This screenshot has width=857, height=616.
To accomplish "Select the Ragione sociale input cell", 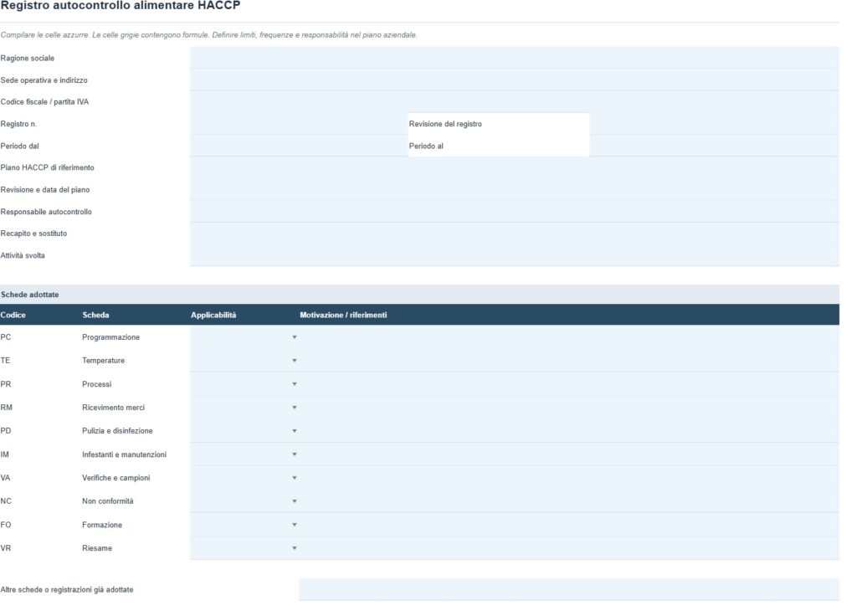I will coord(515,58).
